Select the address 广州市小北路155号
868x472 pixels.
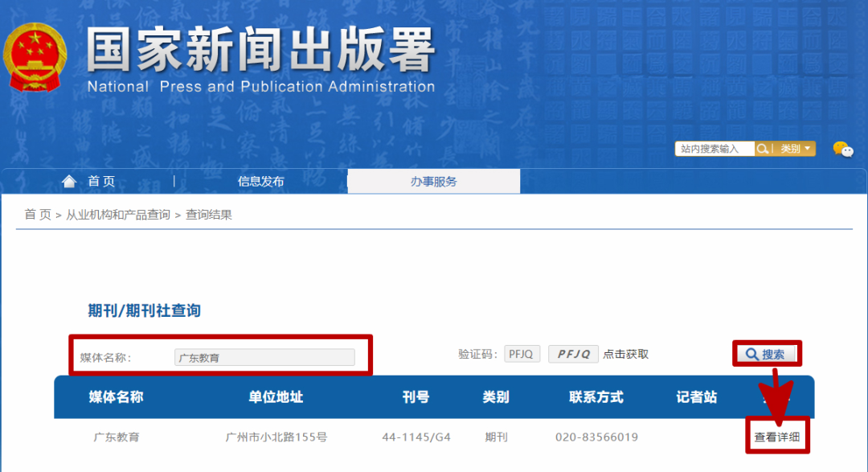click(276, 437)
